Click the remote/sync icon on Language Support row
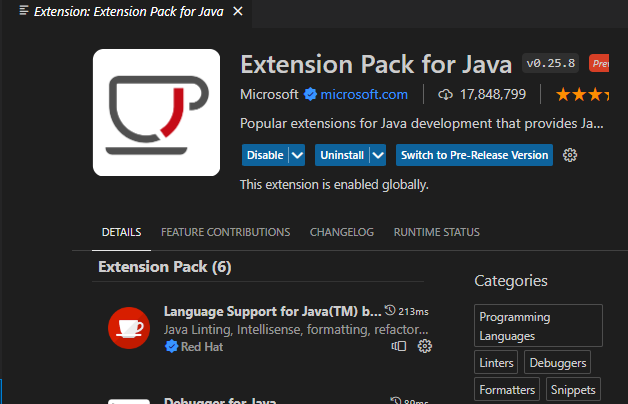 (399, 346)
